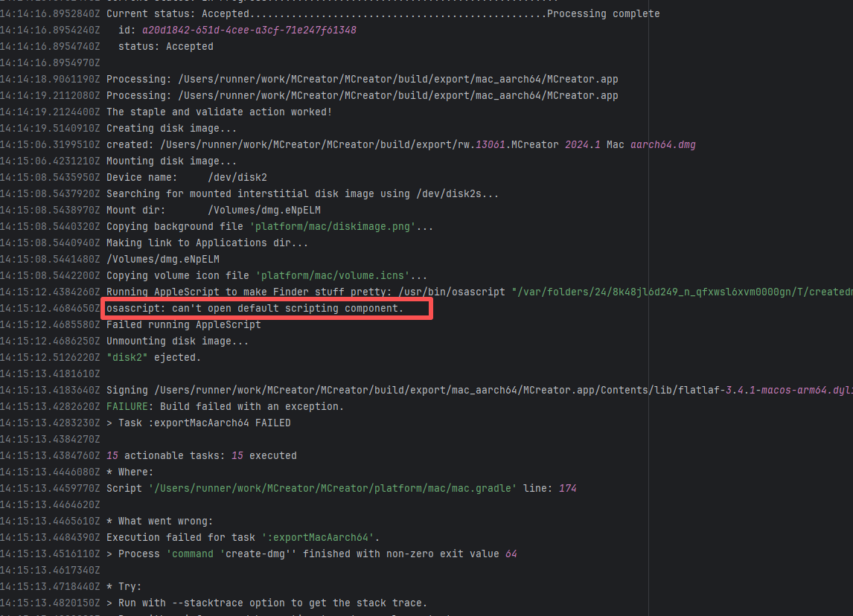Click '15 actionable tasks: 15 executed' line
Viewport: 853px width, 616px height.
click(x=201, y=455)
